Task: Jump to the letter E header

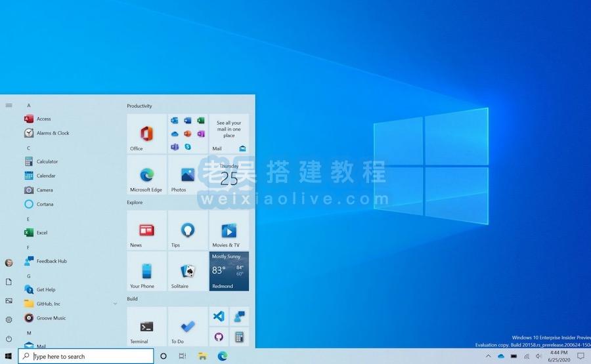Action: [x=28, y=219]
